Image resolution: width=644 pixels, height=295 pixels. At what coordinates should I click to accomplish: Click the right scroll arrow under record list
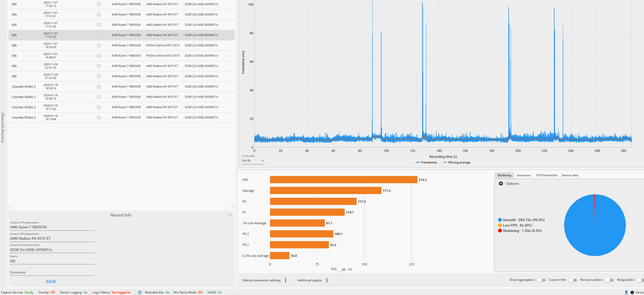(x=232, y=207)
